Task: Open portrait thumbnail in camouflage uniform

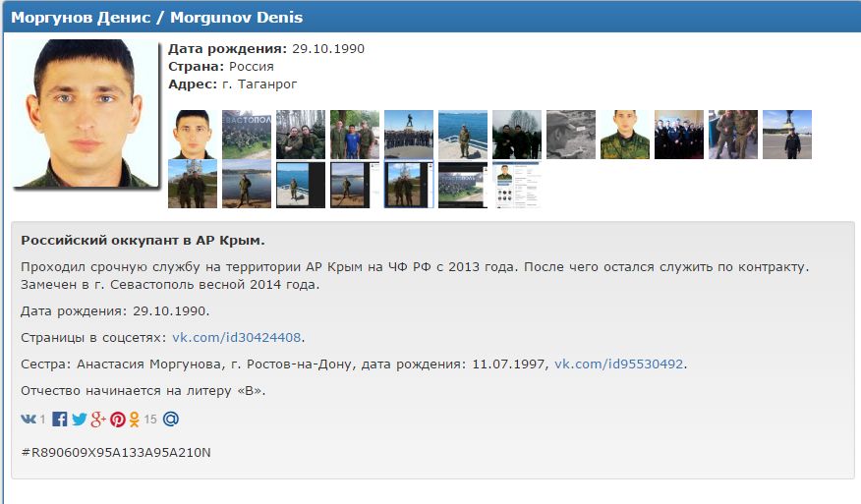Action: click(x=625, y=135)
